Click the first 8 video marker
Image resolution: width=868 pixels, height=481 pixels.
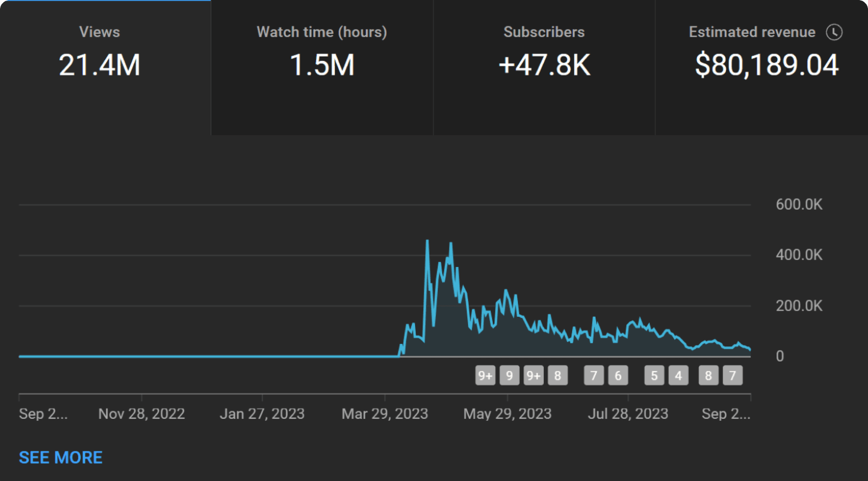558,375
